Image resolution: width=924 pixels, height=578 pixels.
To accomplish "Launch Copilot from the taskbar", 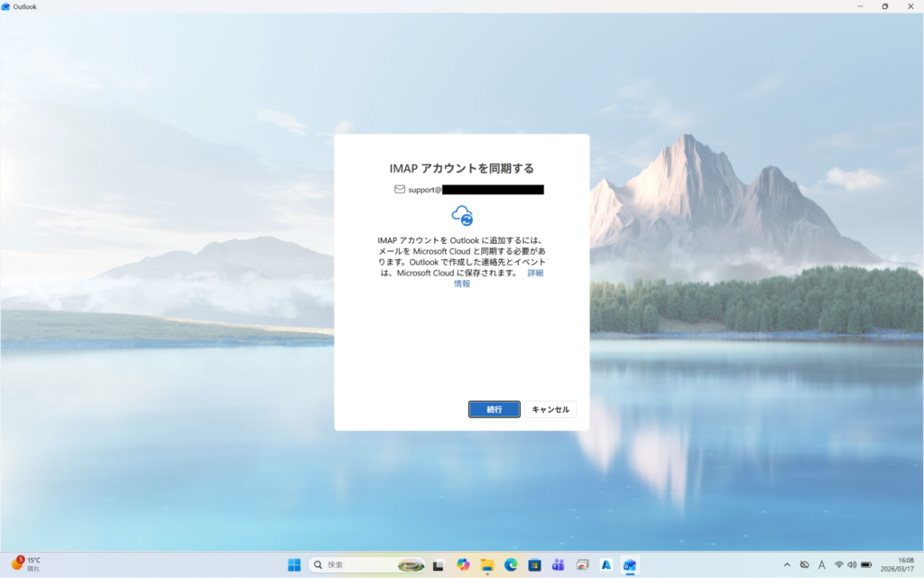I will pos(463,564).
